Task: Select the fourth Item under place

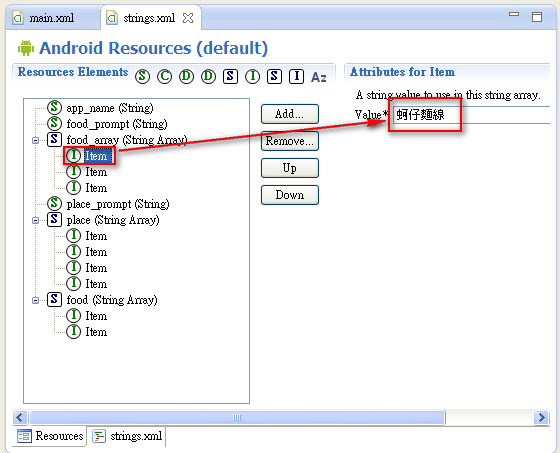Action: [87, 284]
